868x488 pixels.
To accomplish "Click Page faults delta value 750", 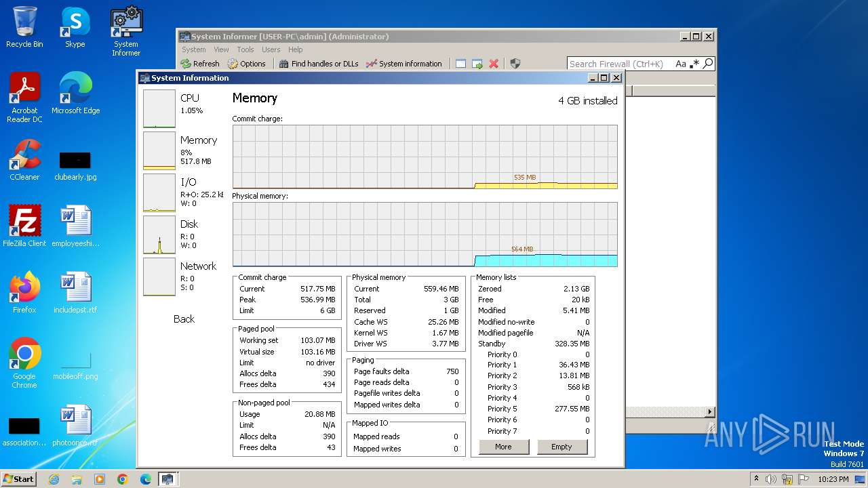I will [452, 371].
